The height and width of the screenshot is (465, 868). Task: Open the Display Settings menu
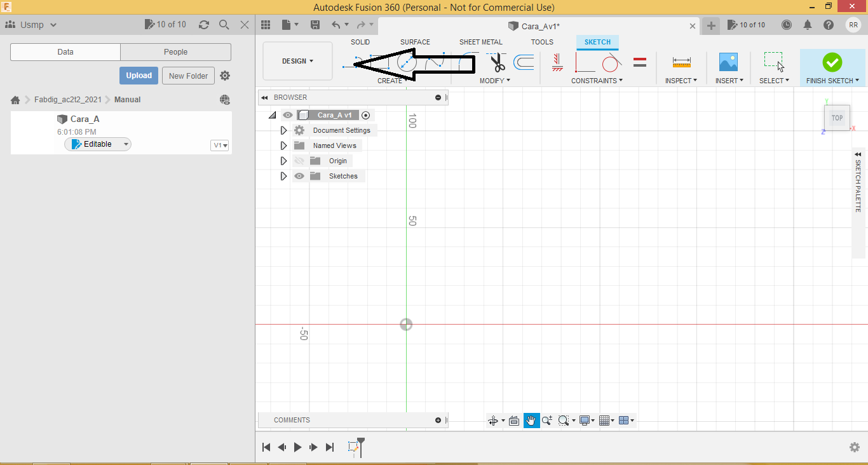click(587, 421)
